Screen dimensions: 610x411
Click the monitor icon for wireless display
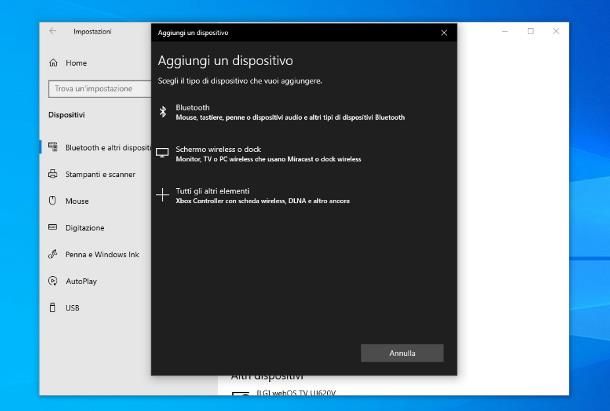(x=162, y=152)
